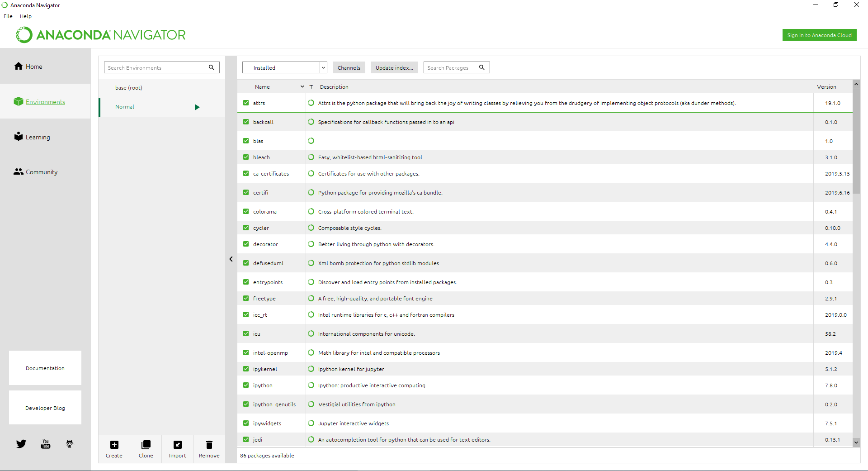
Task: Click the bleach package type icon
Action: tap(311, 157)
